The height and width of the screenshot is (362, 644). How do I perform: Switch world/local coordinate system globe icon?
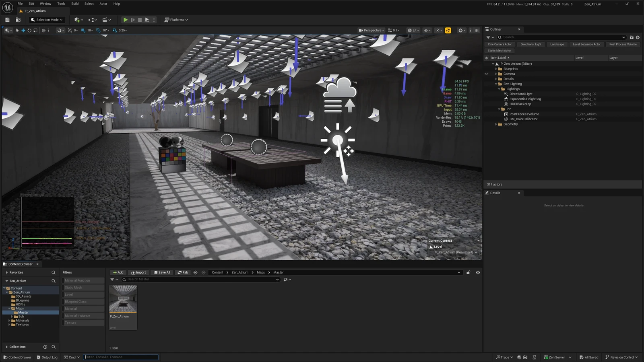click(43, 30)
